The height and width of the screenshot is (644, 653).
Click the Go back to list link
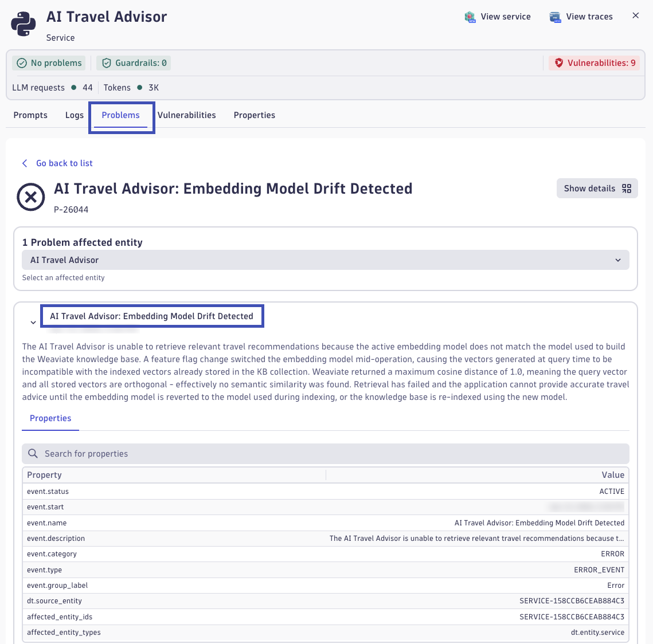pyautogui.click(x=64, y=163)
